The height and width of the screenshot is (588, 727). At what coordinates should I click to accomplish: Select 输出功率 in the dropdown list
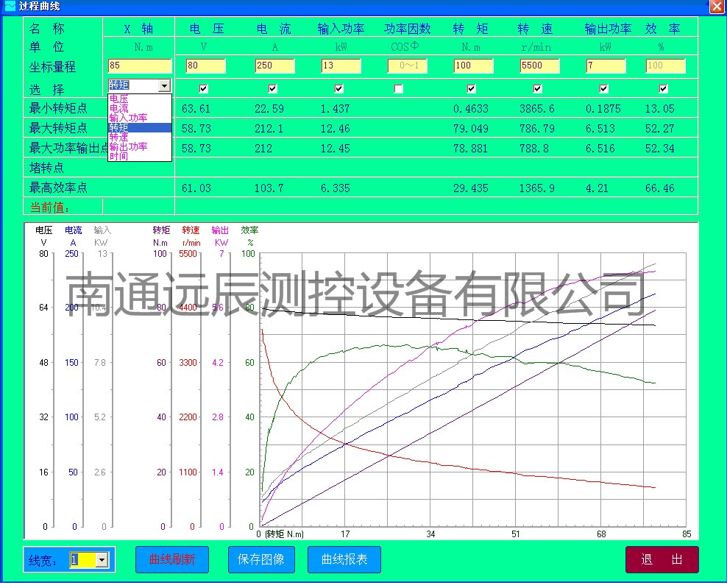click(x=128, y=146)
